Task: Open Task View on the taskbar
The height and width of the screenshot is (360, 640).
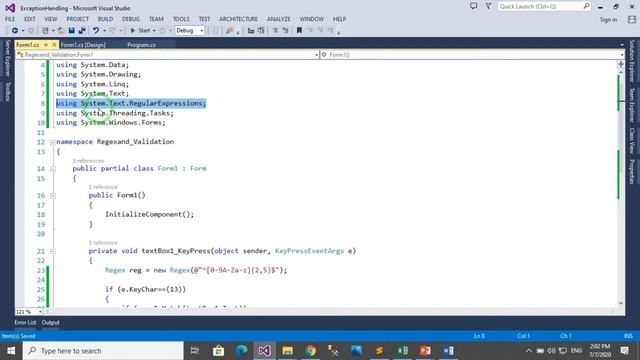Action: [x=195, y=351]
